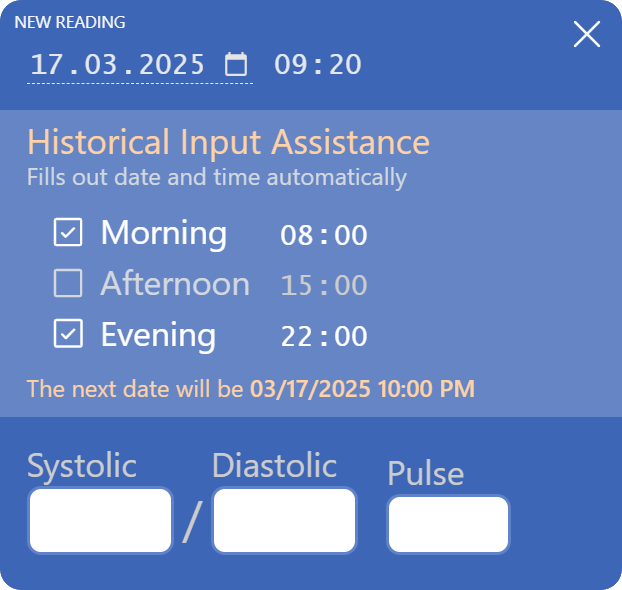Focus the Pulse input box
This screenshot has height=590, width=622.
tap(448, 524)
